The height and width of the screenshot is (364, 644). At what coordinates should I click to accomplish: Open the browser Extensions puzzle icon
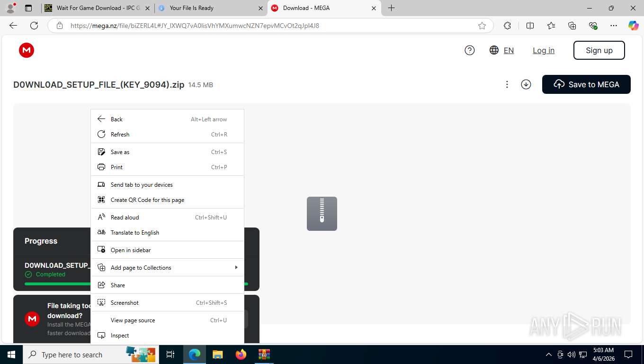[507, 26]
